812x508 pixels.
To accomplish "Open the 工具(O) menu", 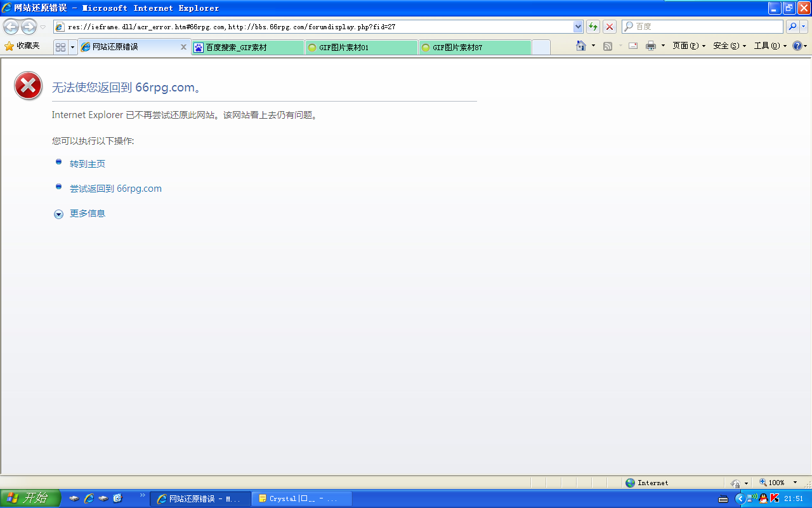I will 771,46.
